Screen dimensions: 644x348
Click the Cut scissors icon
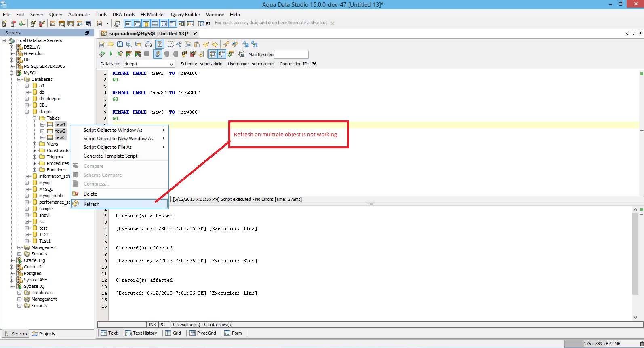coord(179,44)
